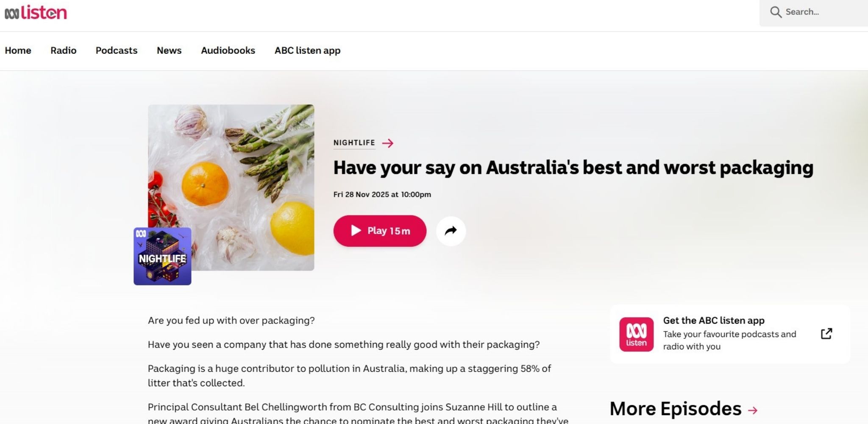Click the search magnifier icon
The height and width of the screenshot is (424, 868).
click(776, 12)
